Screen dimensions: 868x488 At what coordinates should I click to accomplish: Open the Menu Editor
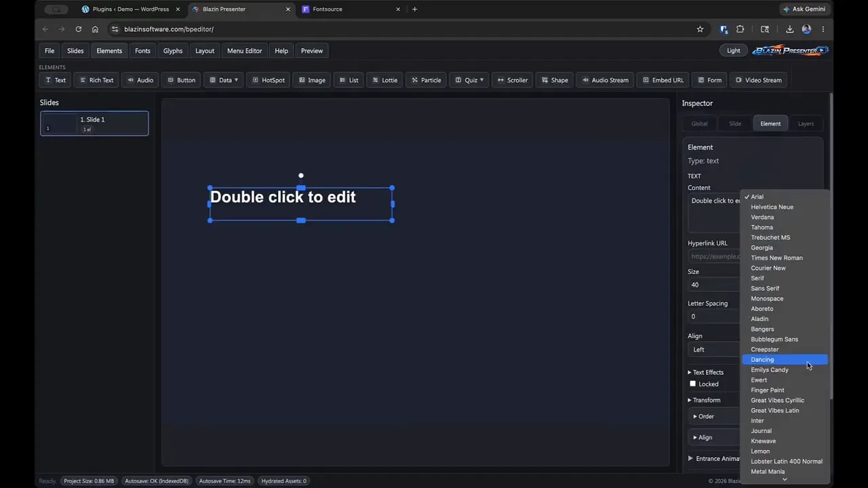tap(244, 51)
